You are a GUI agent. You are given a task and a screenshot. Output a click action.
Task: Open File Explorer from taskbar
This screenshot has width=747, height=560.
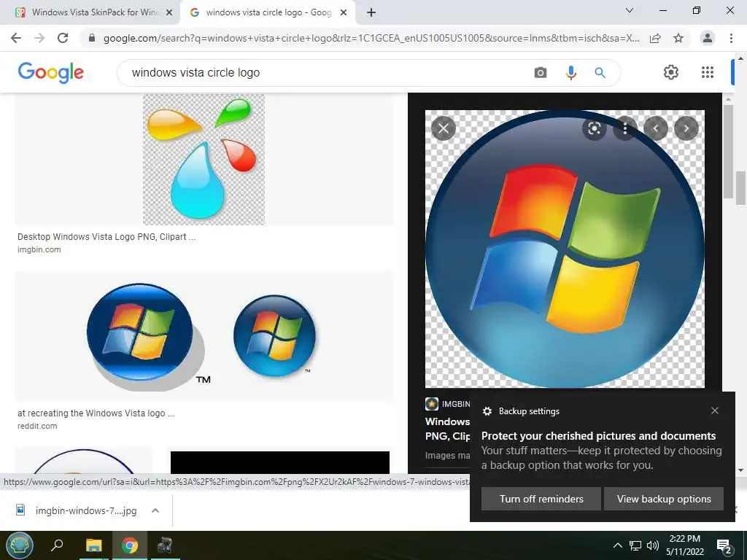[94, 545]
